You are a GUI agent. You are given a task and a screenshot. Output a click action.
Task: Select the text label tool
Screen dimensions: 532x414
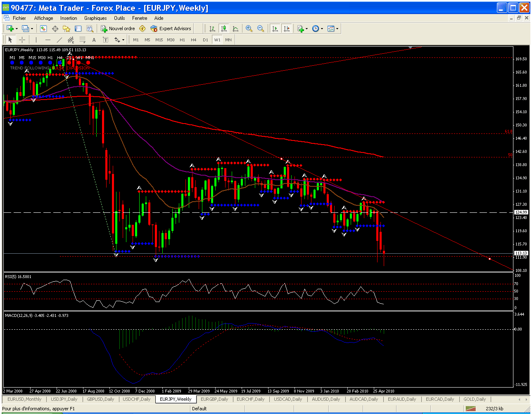coord(94,40)
